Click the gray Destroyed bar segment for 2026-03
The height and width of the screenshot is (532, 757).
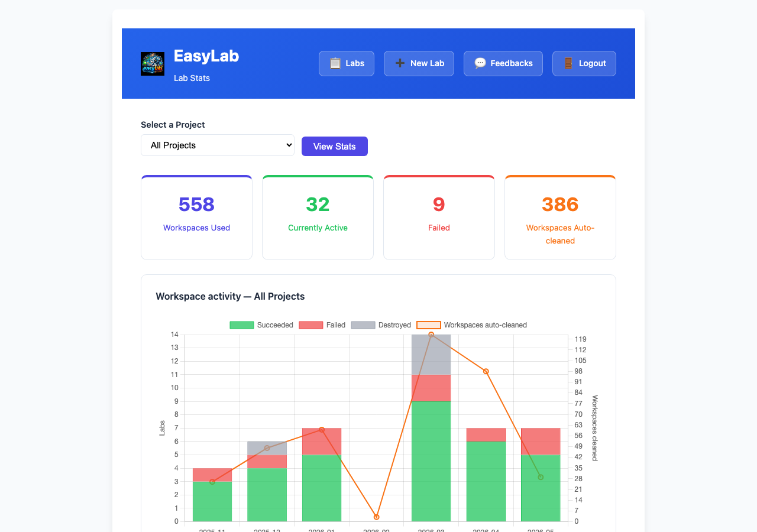click(x=431, y=355)
